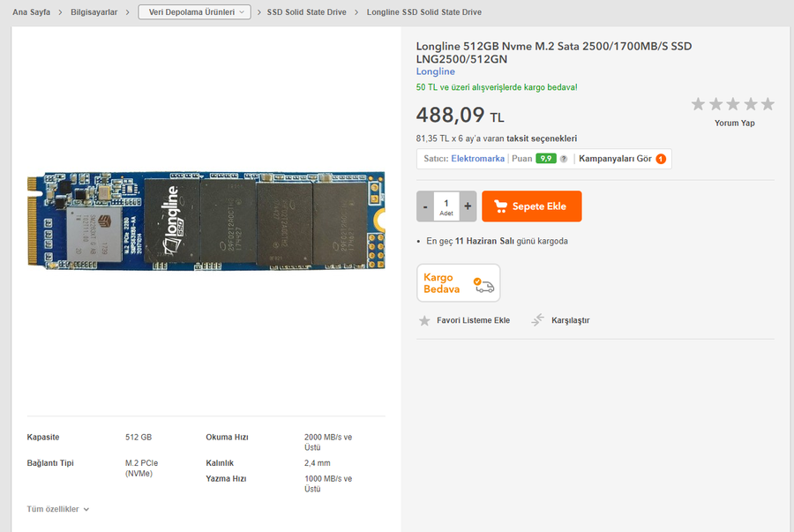Decrease quantity with the minus button
794x532 pixels.
425,206
